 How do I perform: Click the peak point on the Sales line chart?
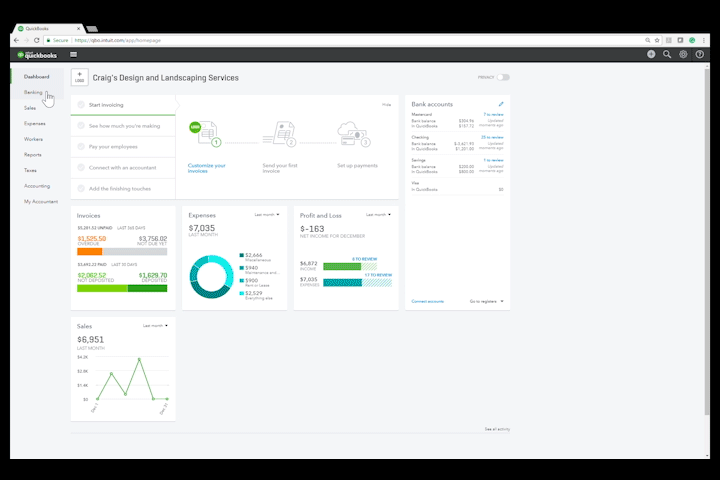(139, 359)
